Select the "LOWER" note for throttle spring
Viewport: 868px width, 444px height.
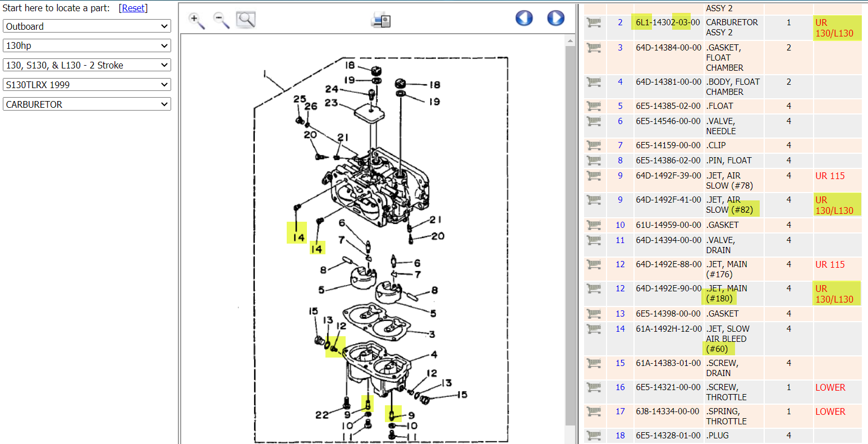(x=830, y=411)
